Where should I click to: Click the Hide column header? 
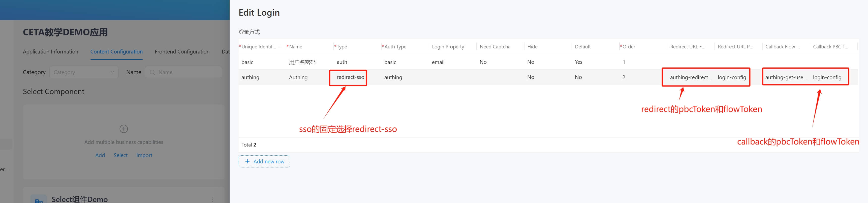(532, 47)
